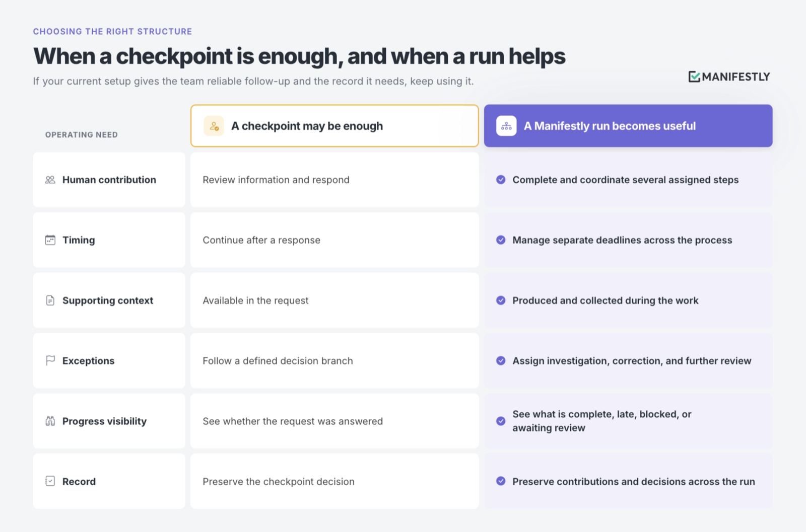Viewport: 806px width, 532px height.
Task: Click the 'Supporting context' row label
Action: point(108,300)
